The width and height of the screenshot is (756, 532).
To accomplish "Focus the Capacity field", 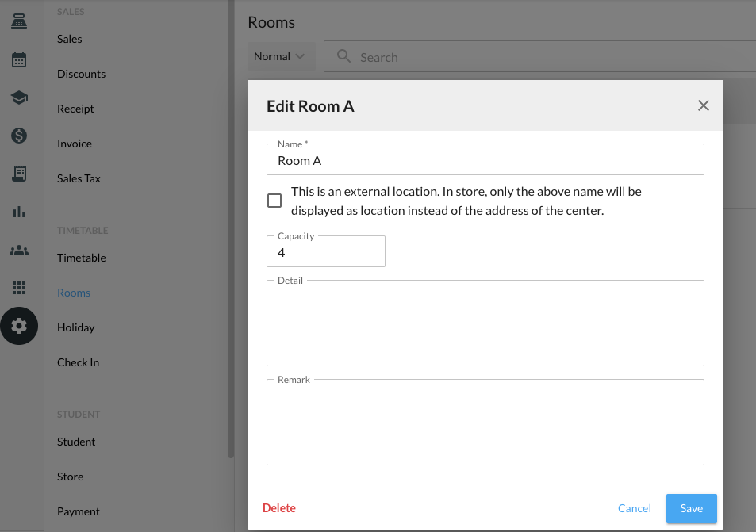I will [x=326, y=251].
